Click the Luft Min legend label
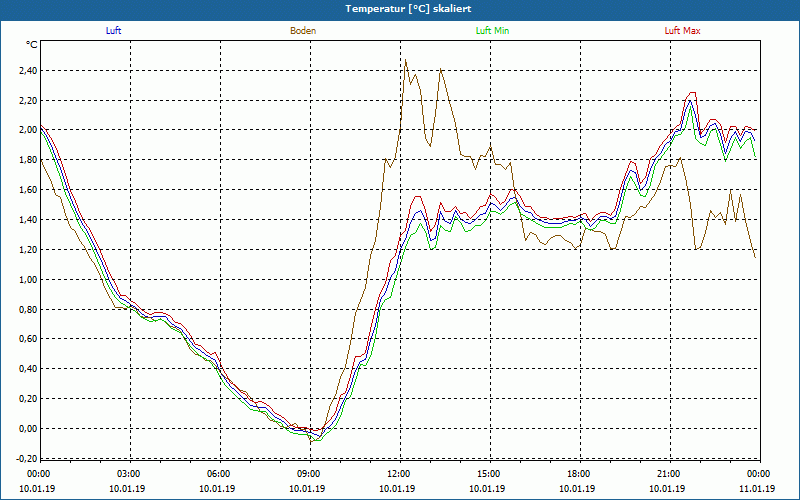The image size is (800, 500). click(490, 31)
